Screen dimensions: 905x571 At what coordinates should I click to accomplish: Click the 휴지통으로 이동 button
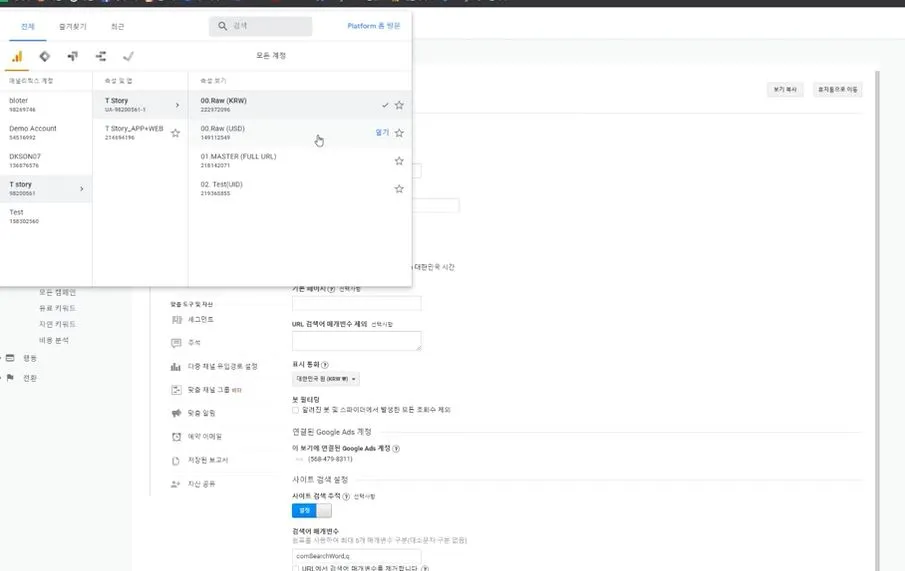click(x=837, y=89)
